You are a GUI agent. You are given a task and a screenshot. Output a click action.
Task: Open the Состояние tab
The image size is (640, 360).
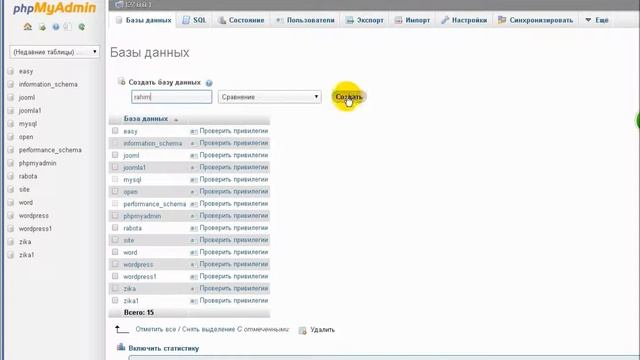click(241, 20)
